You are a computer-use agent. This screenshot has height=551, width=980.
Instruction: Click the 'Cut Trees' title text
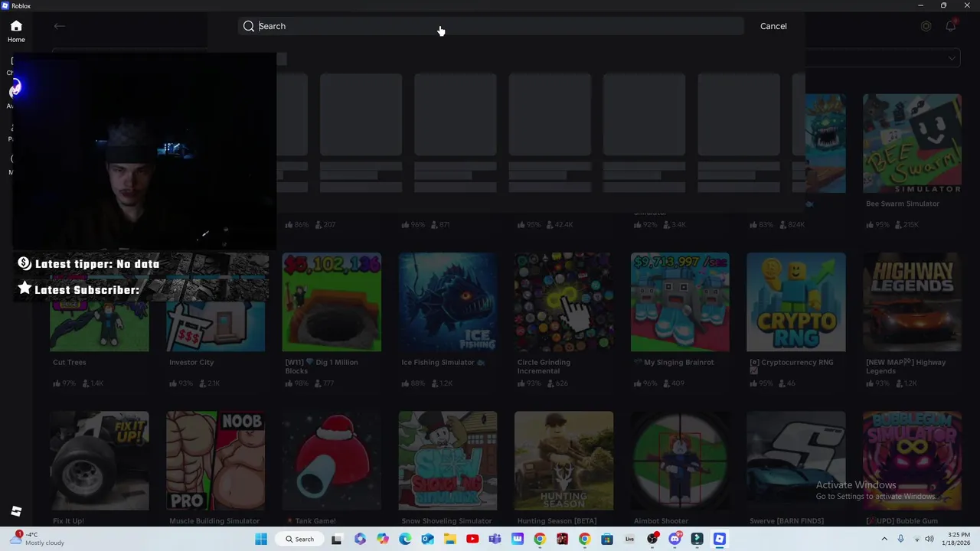click(x=69, y=362)
